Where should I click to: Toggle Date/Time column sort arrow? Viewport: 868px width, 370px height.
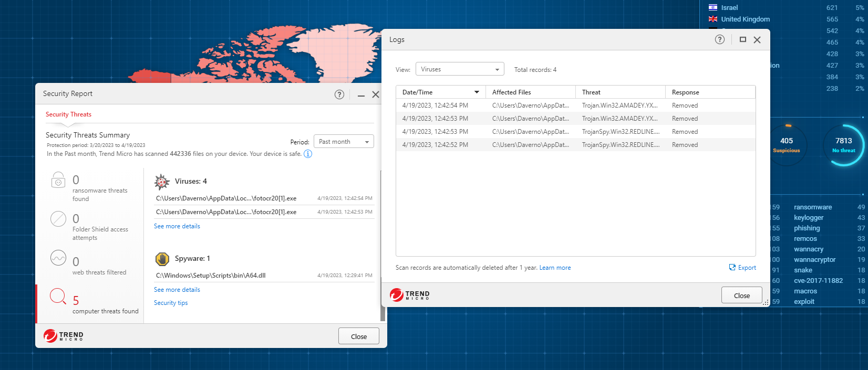[477, 92]
